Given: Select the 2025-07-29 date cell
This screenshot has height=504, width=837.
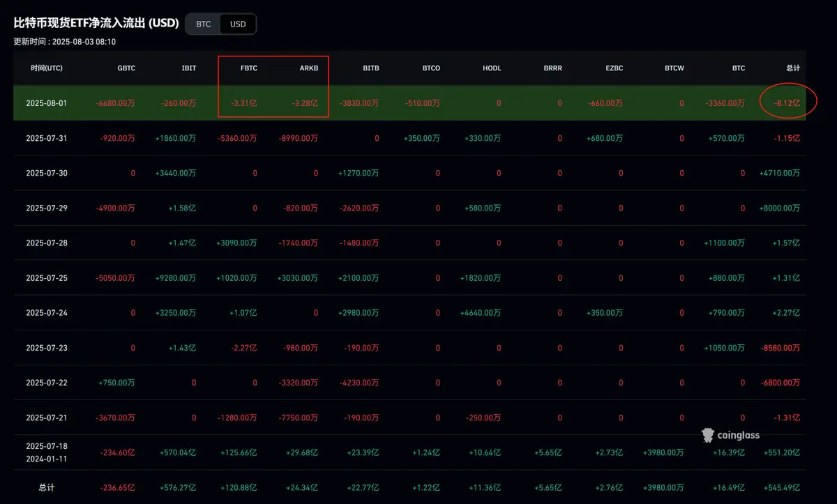Looking at the screenshot, I should coord(46,208).
